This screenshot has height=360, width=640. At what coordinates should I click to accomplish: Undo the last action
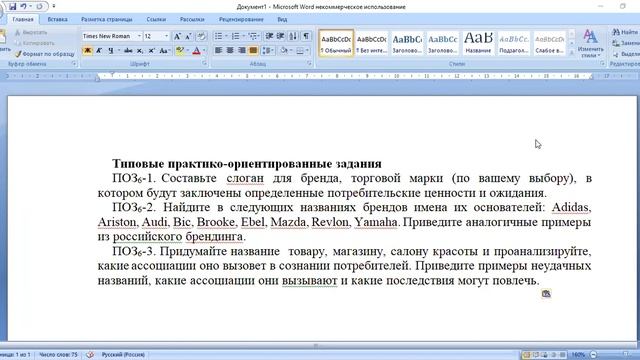(x=24, y=7)
